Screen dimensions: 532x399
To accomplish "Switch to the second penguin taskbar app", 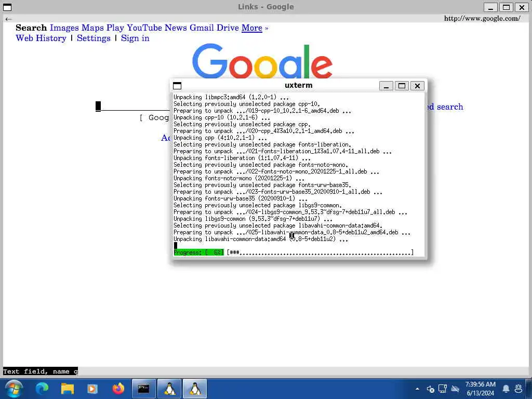I will click(x=195, y=389).
